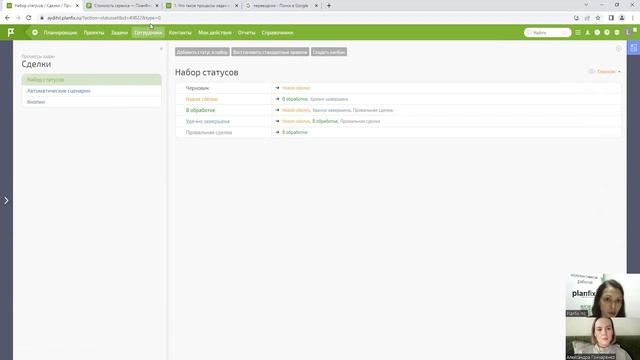Image resolution: width=640 pixels, height=360 pixels.
Task: Click the Новая сделка status name
Action: pos(202,99)
